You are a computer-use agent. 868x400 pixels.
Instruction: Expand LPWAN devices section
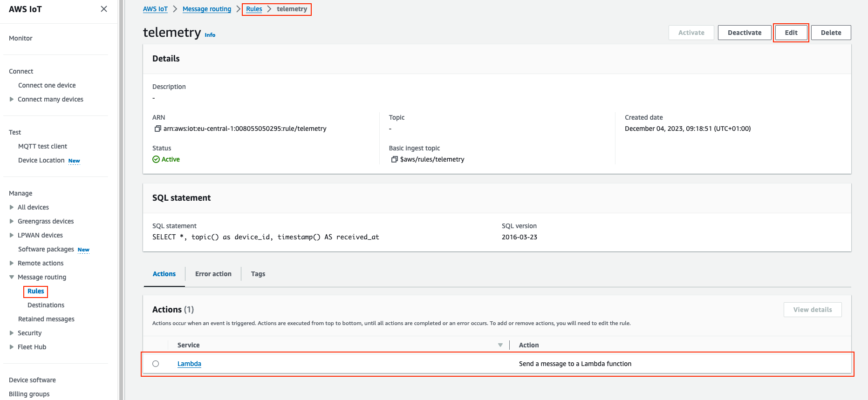pyautogui.click(x=12, y=235)
